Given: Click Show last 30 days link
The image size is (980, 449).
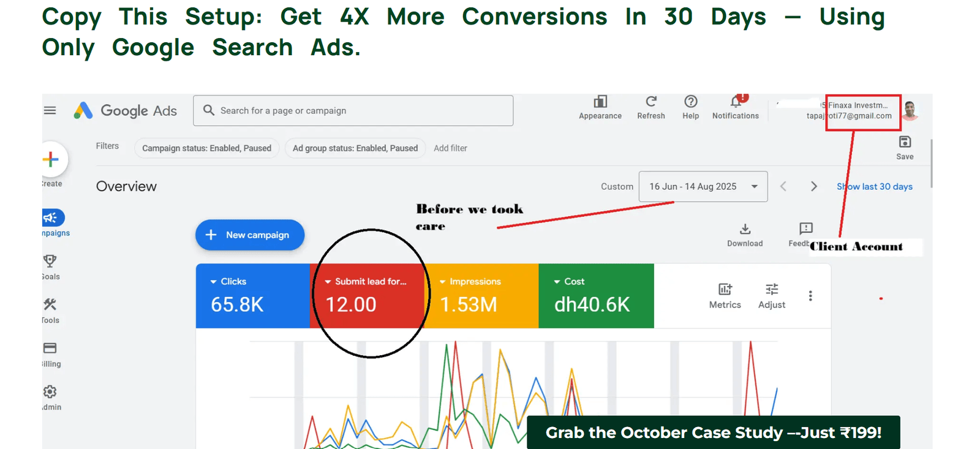Looking at the screenshot, I should click(x=875, y=186).
